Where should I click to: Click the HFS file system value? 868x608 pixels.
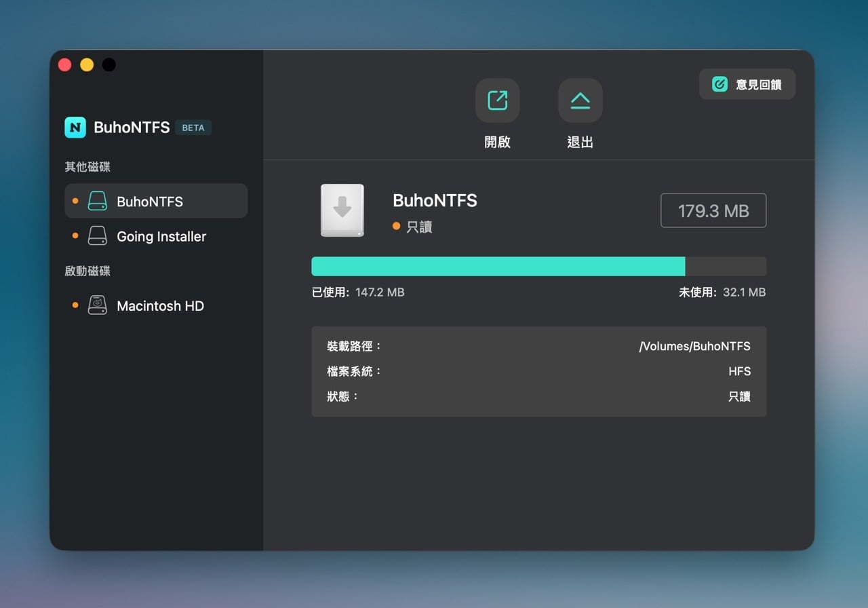click(740, 371)
